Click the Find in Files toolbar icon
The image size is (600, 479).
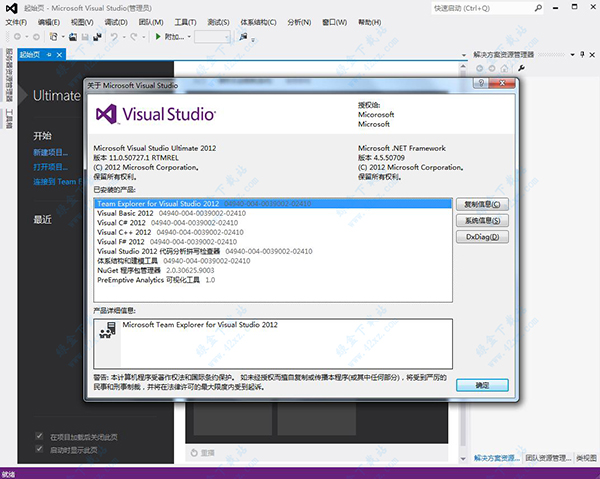(243, 37)
